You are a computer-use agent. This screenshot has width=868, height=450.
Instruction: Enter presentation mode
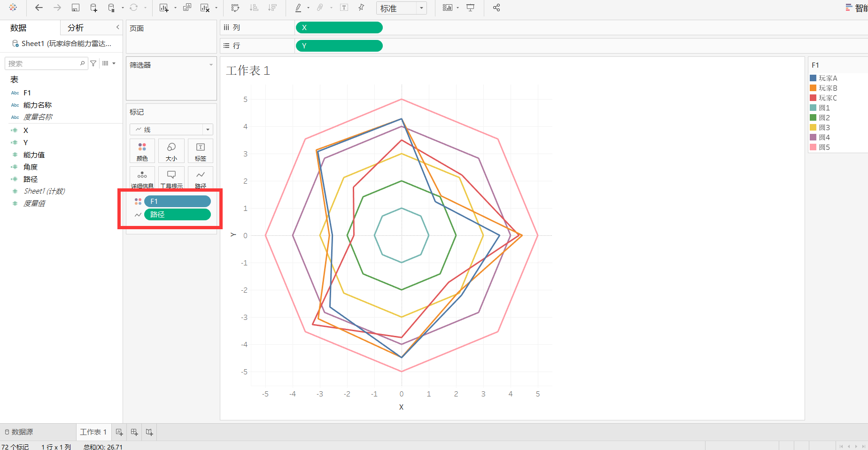[470, 8]
